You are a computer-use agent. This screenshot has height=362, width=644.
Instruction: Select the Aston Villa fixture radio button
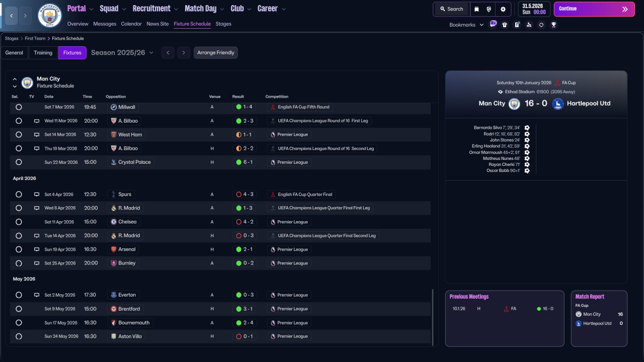[x=19, y=336]
